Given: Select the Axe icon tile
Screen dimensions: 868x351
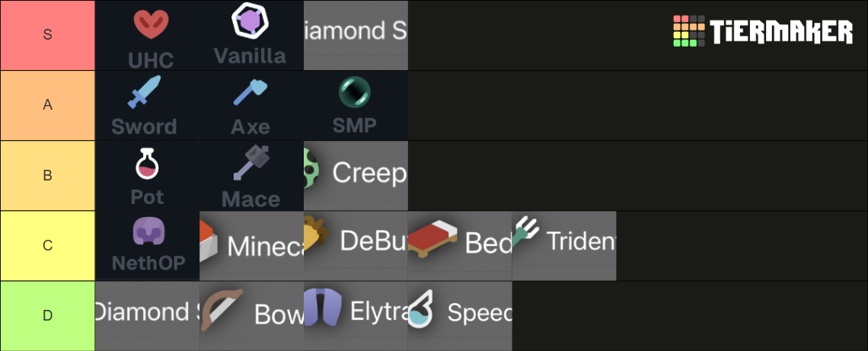Looking at the screenshot, I should coord(251,105).
